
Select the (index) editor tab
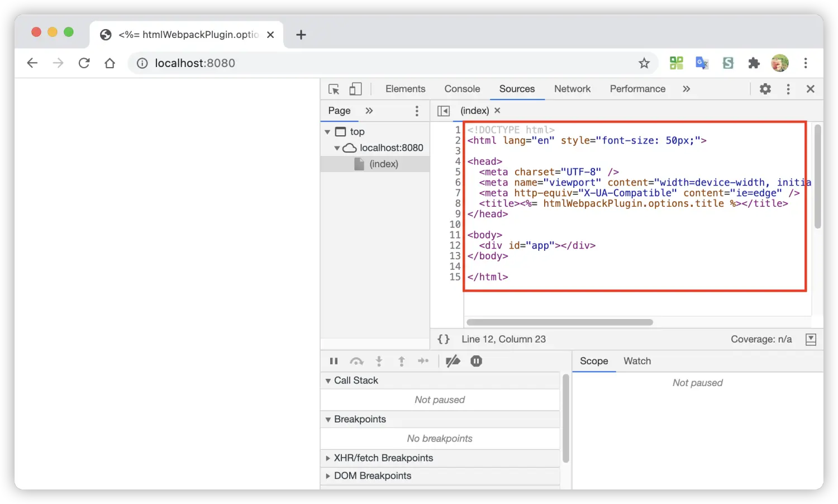click(x=474, y=111)
